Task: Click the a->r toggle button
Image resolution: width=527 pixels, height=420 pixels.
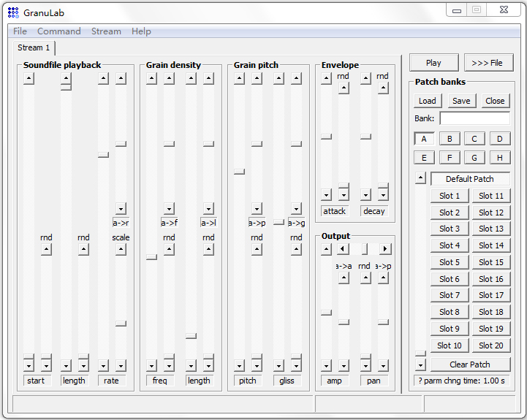Action: 121,223
